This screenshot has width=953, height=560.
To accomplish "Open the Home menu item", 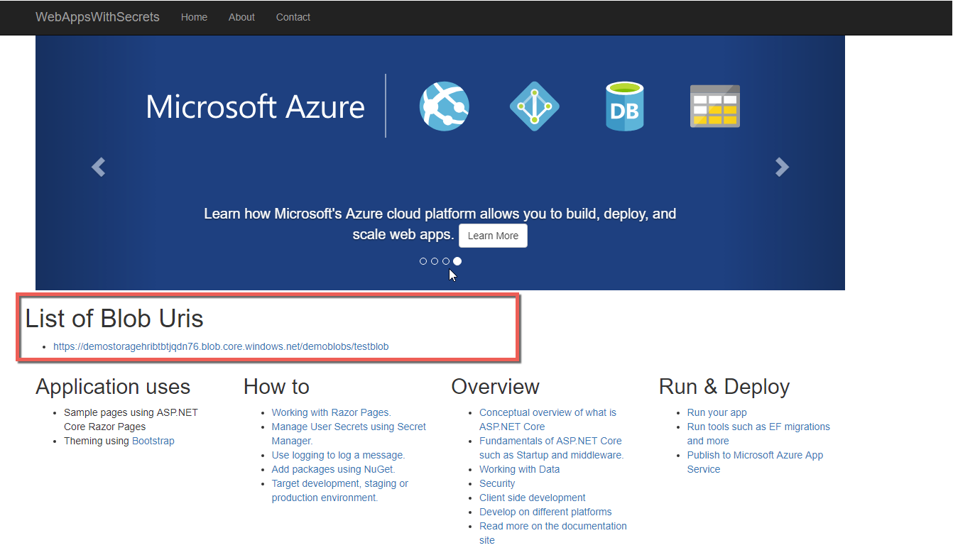I will pyautogui.click(x=194, y=17).
